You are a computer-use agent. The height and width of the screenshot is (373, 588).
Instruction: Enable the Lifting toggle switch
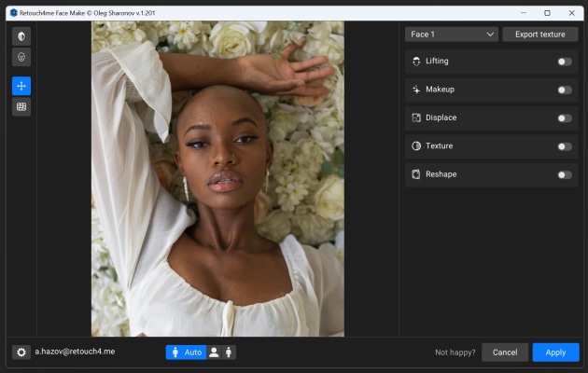(x=564, y=62)
